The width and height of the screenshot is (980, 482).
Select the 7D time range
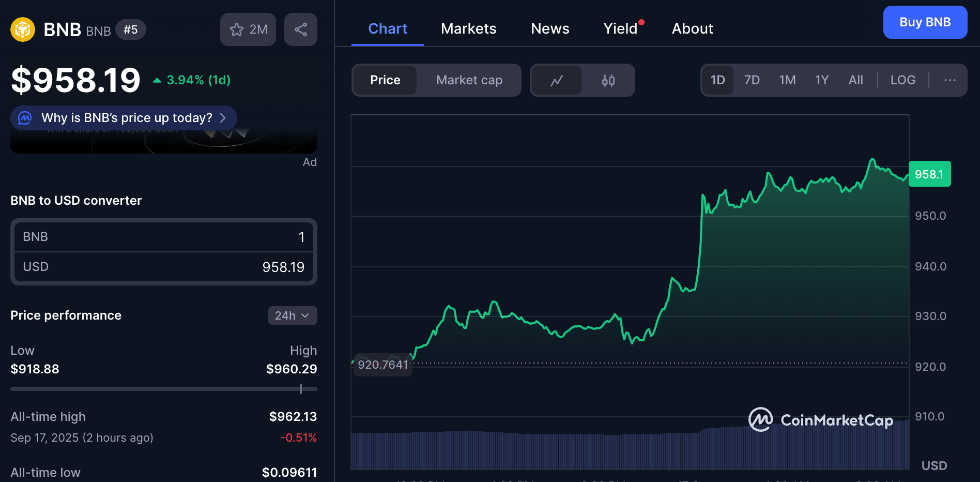pos(752,80)
